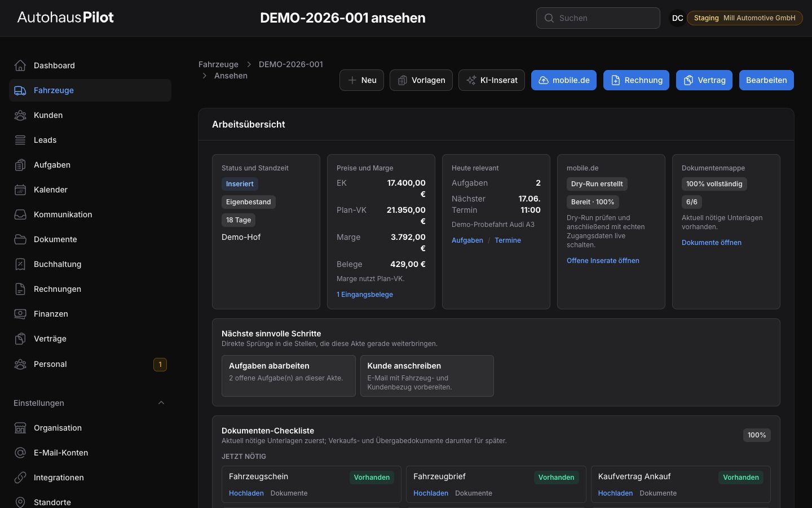Click the Demo-Probefahrt Audi A3 text

pos(493,225)
